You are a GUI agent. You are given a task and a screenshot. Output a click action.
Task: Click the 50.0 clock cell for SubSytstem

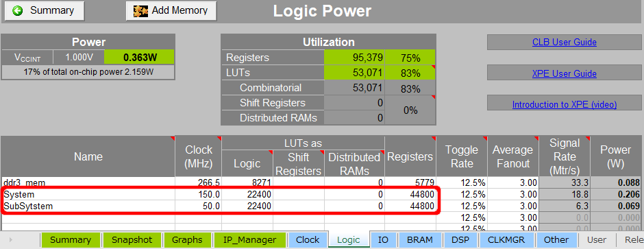(199, 206)
